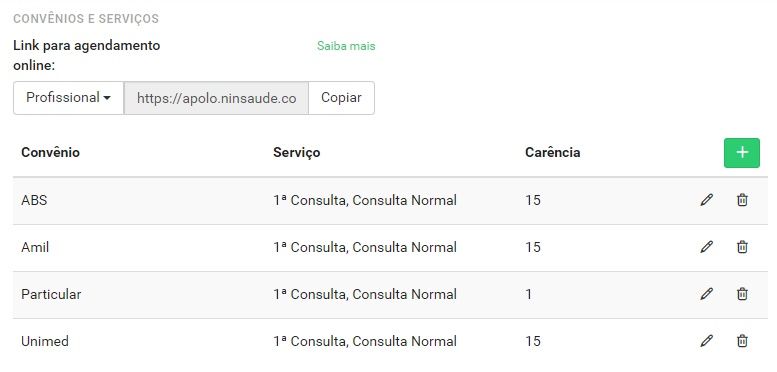Image resolution: width=777 pixels, height=372 pixels.
Task: Click the Particular convênio name
Action: pyautogui.click(x=51, y=294)
